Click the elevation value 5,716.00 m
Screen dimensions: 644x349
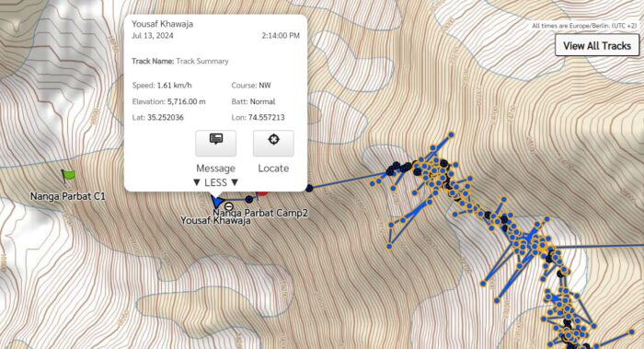click(x=187, y=101)
